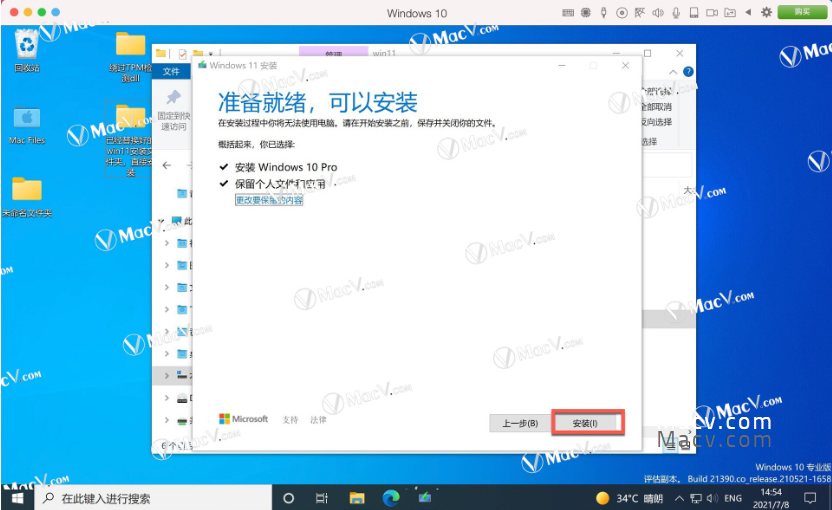
Task: Click the 安装(I) install button
Action: [585, 423]
